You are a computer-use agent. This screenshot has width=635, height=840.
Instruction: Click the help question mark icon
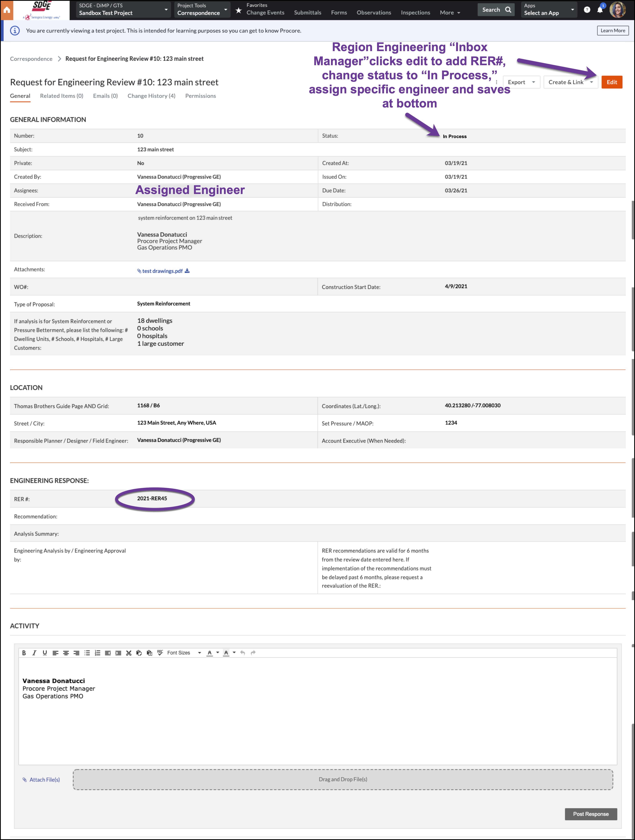click(x=587, y=10)
